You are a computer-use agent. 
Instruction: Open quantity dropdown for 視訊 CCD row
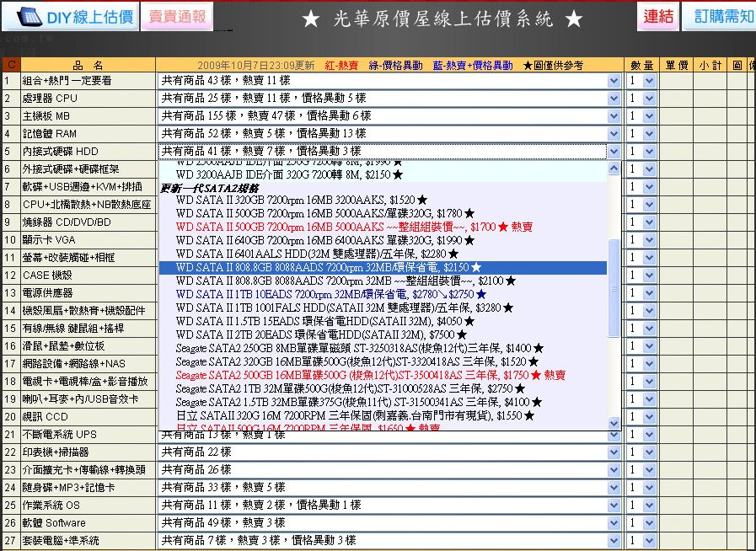649,417
